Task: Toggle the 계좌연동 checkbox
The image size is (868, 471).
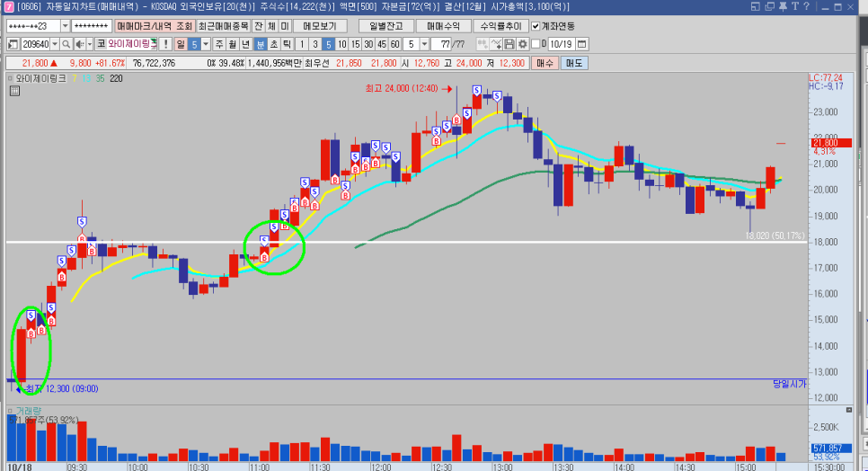Action: 536,26
